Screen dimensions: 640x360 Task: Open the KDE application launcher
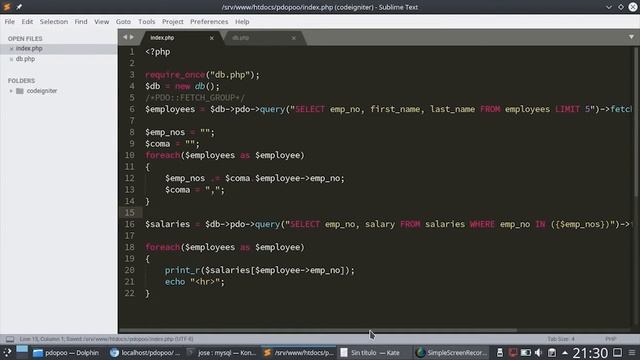[7, 353]
